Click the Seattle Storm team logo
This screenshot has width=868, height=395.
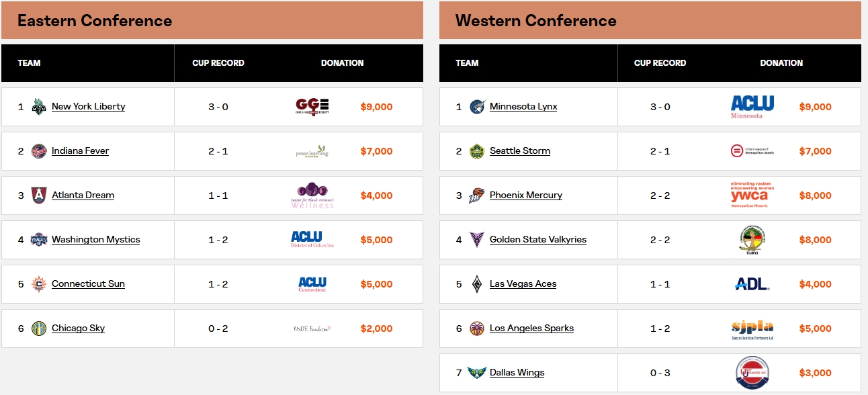pos(477,151)
